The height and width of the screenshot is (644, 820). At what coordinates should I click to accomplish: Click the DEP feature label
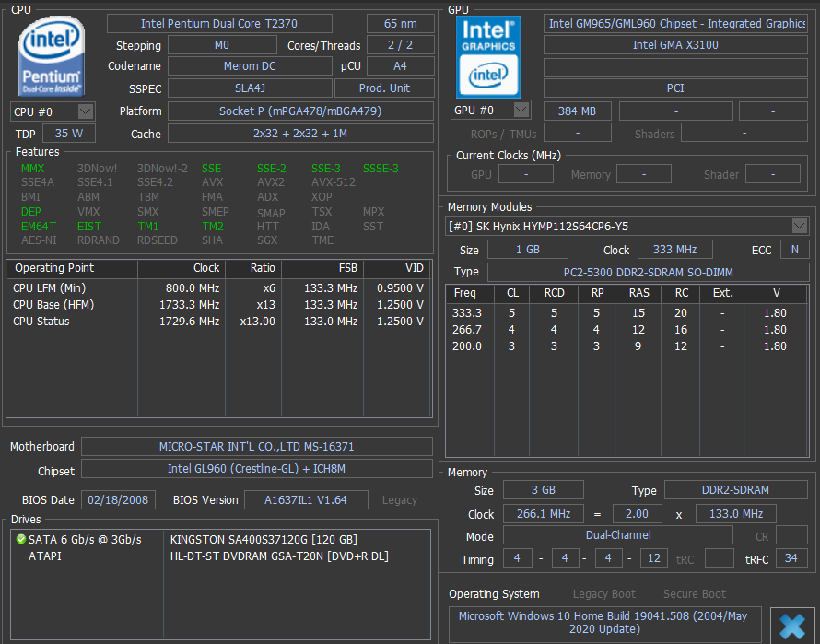30,212
